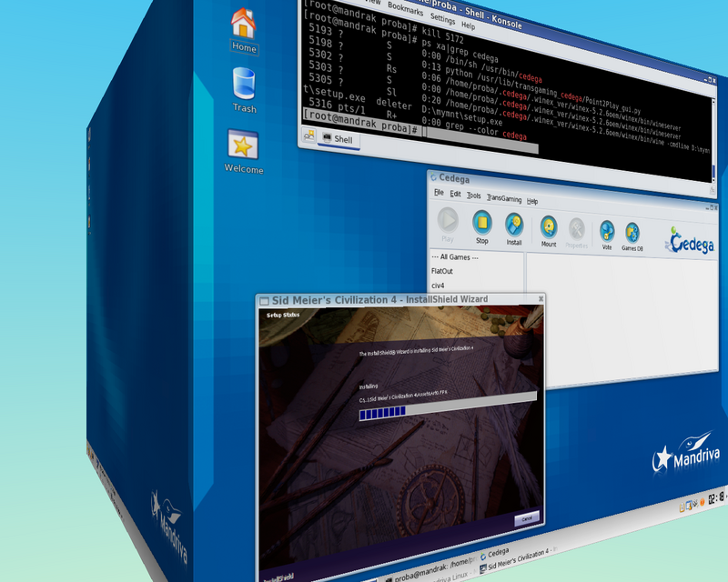Click the orange tray icon beside the clock
728x582 pixels.
(x=703, y=502)
